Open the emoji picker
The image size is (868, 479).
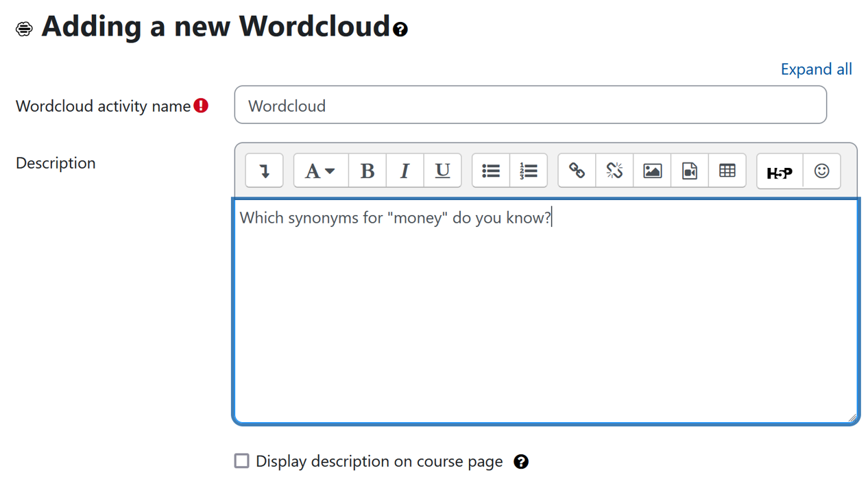(821, 171)
